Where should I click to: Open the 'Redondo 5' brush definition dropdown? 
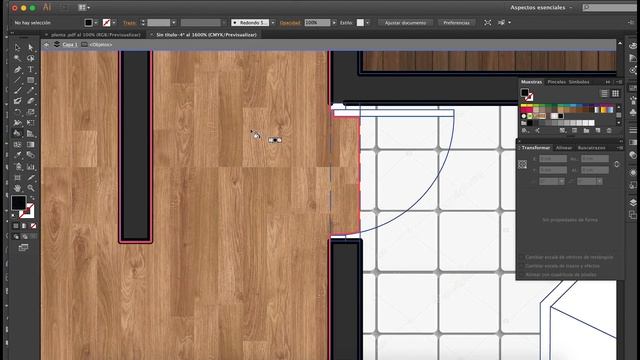(273, 23)
